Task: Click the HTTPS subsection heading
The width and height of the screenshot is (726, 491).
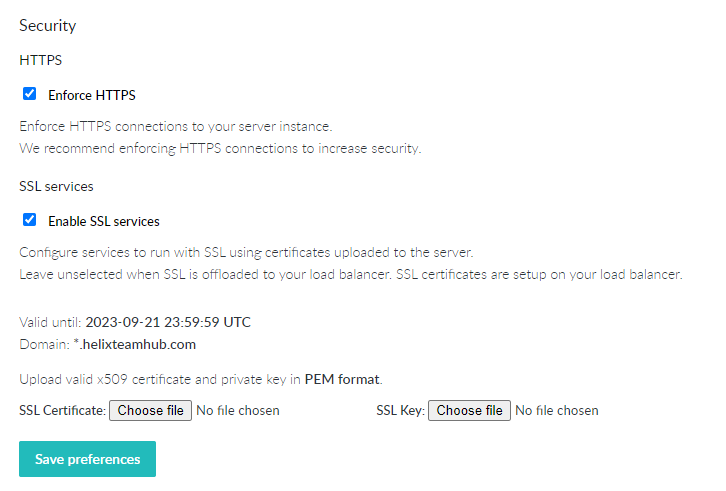Action: 41,60
